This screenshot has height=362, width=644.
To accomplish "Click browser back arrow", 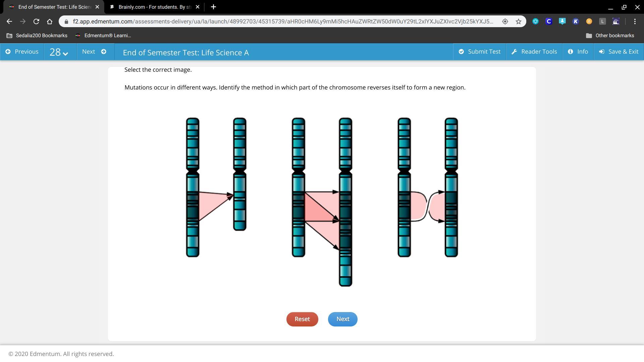I will 9,21.
